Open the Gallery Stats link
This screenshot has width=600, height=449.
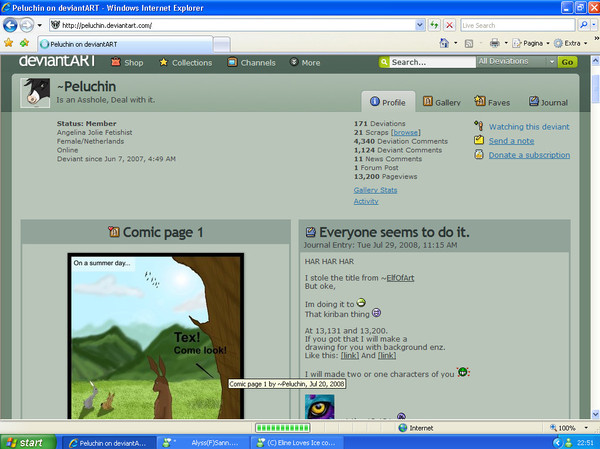coord(375,190)
